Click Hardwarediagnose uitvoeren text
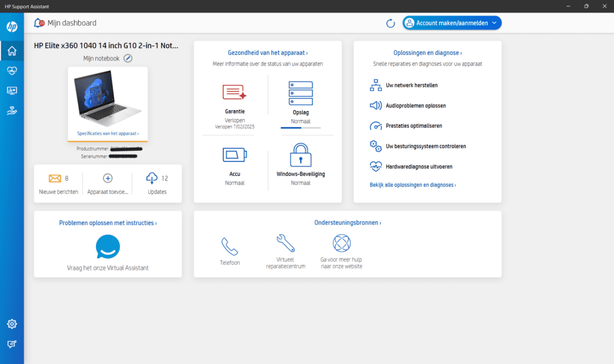Screen dimensions: 614x364 pyautogui.click(x=419, y=166)
